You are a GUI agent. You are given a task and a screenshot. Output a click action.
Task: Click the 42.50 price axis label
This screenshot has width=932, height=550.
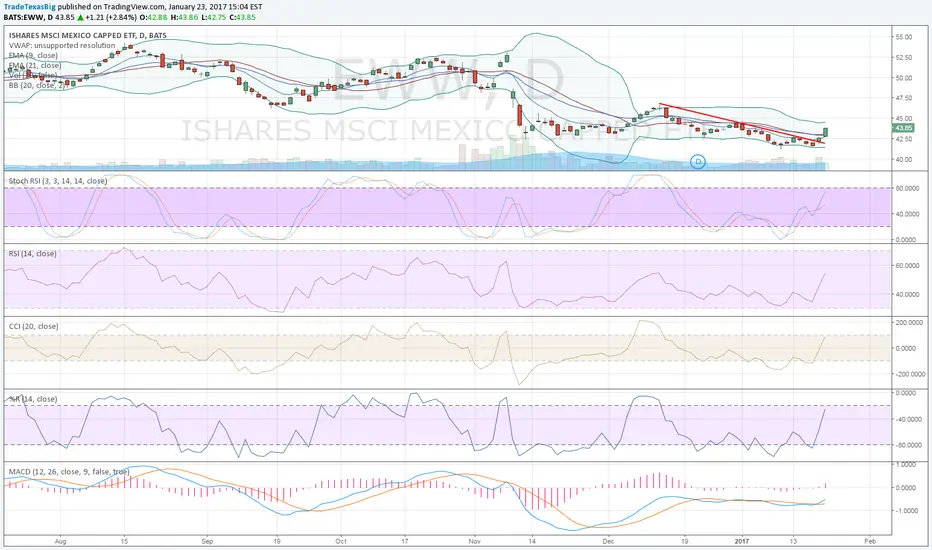pos(903,139)
